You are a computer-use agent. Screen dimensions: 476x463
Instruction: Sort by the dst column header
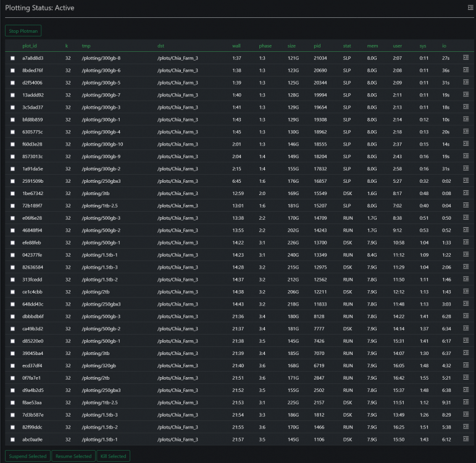(x=161, y=46)
